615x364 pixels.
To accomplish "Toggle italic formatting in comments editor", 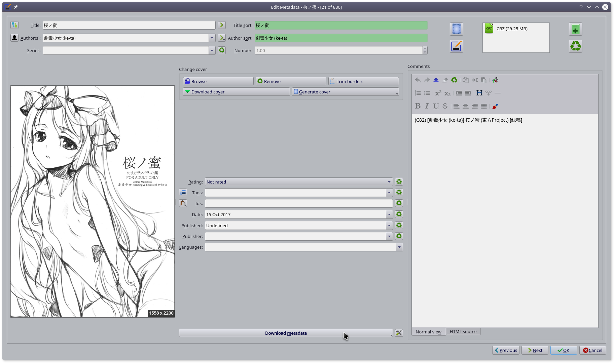I will click(427, 106).
